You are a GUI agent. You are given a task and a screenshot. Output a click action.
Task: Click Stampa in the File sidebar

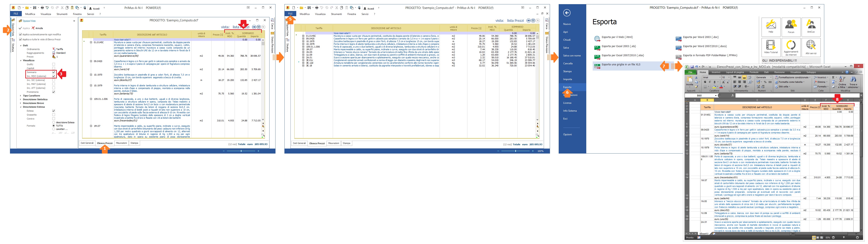[567, 71]
